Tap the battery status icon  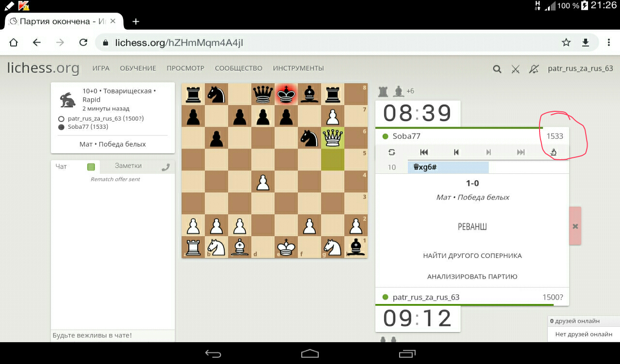585,6
